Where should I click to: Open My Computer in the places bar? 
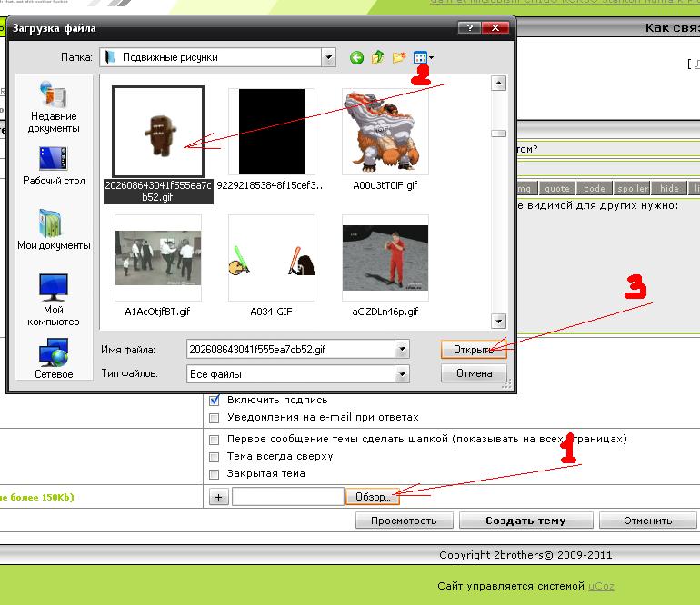pos(54,300)
